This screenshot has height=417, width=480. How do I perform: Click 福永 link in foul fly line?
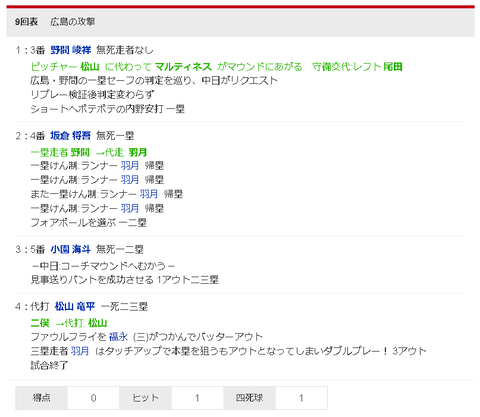click(118, 337)
